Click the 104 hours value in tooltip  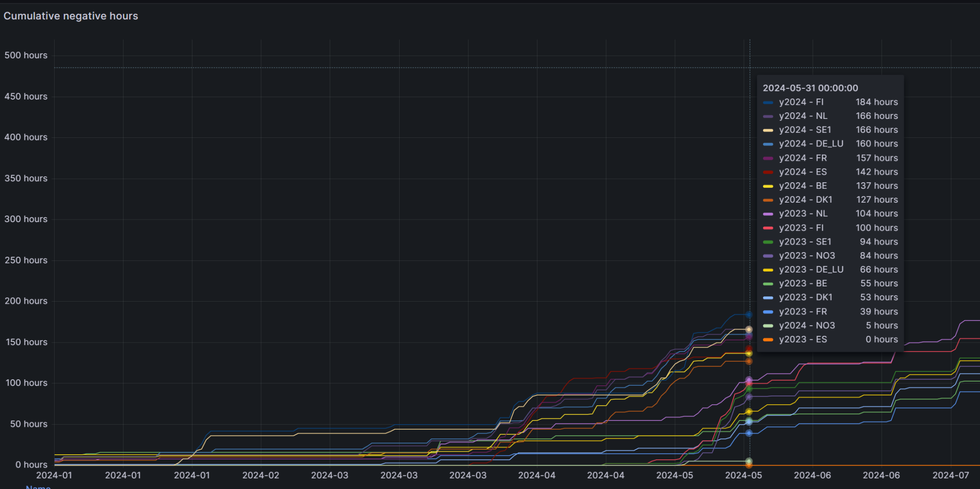point(877,213)
